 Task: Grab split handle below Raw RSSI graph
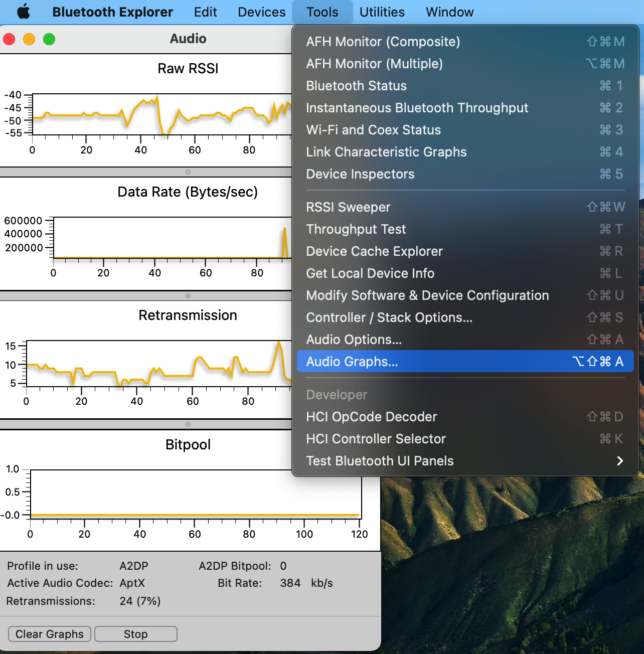(x=188, y=172)
